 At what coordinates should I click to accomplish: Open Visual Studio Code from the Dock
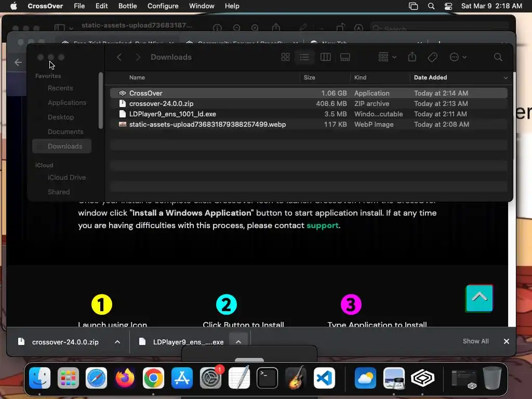pyautogui.click(x=324, y=378)
